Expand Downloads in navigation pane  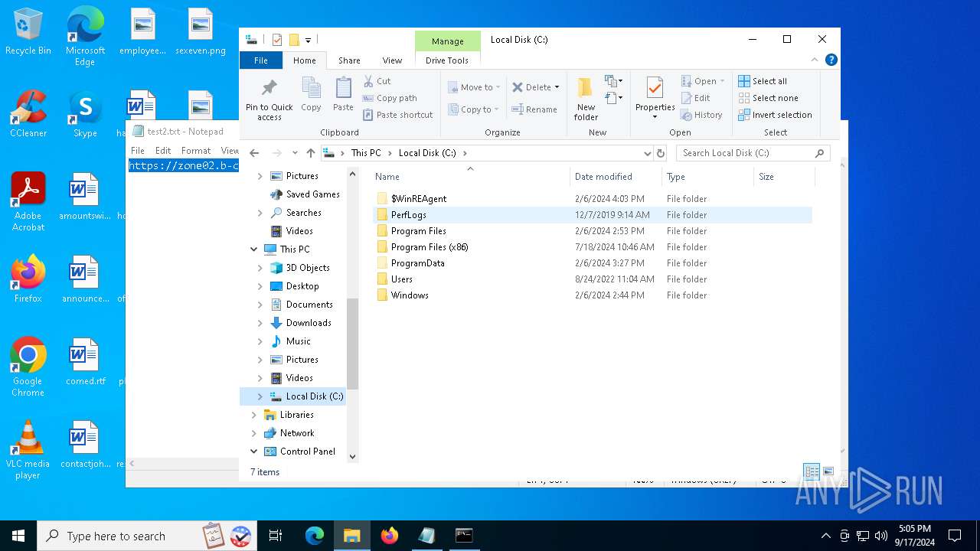point(260,323)
